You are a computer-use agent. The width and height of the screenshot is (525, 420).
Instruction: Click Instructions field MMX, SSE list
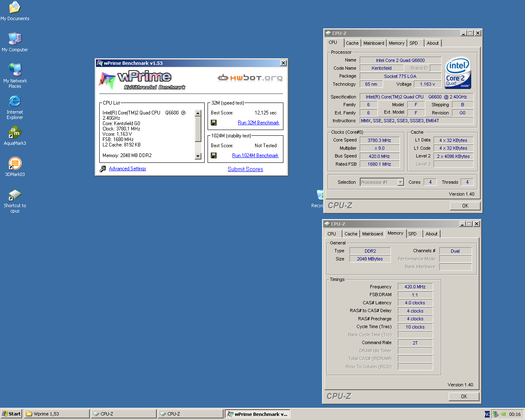pos(417,121)
